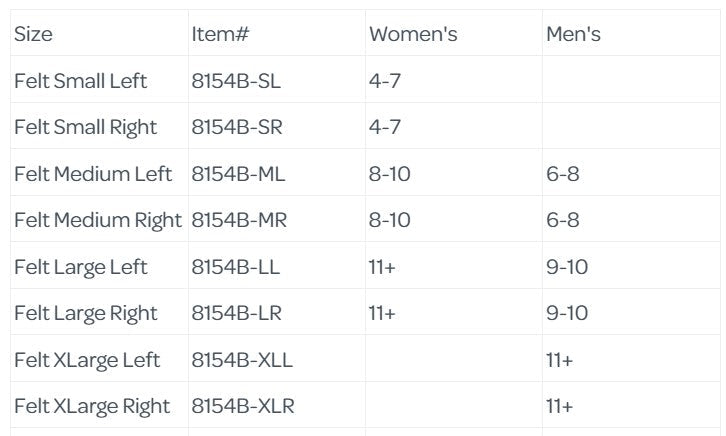Click the Item# column header
The width and height of the screenshot is (726, 436).
pos(220,35)
